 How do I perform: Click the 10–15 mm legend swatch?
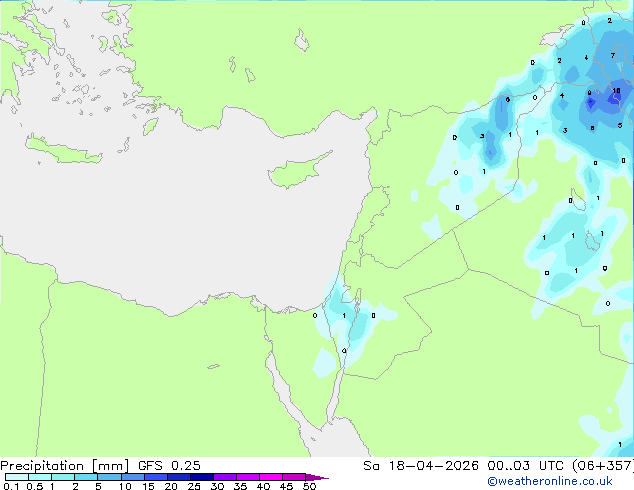pos(132,477)
